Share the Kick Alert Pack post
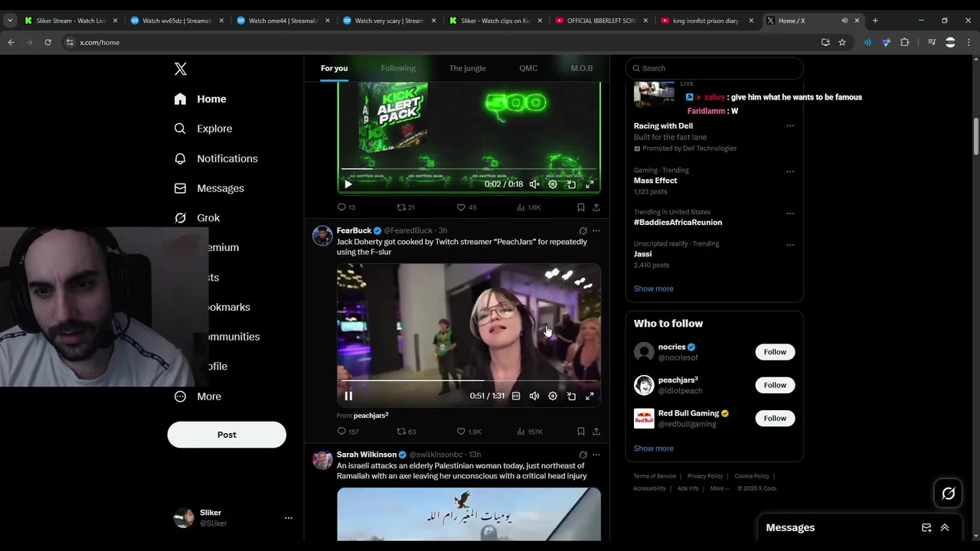The height and width of the screenshot is (551, 980). click(x=596, y=207)
